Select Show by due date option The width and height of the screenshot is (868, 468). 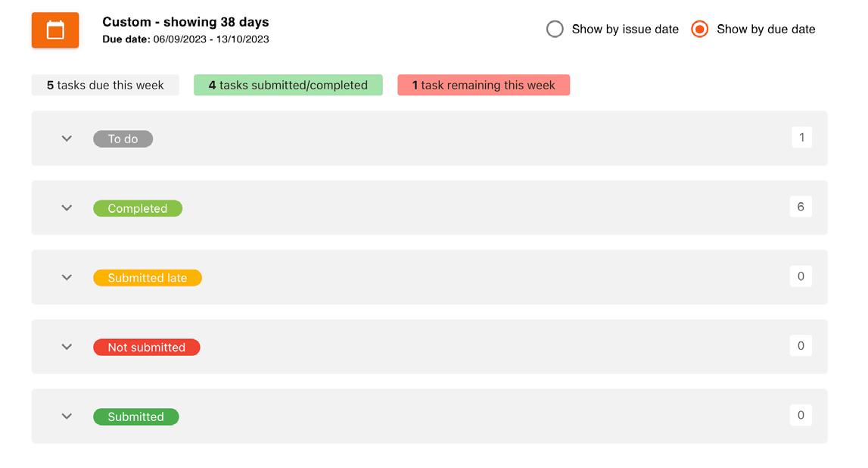(x=700, y=30)
